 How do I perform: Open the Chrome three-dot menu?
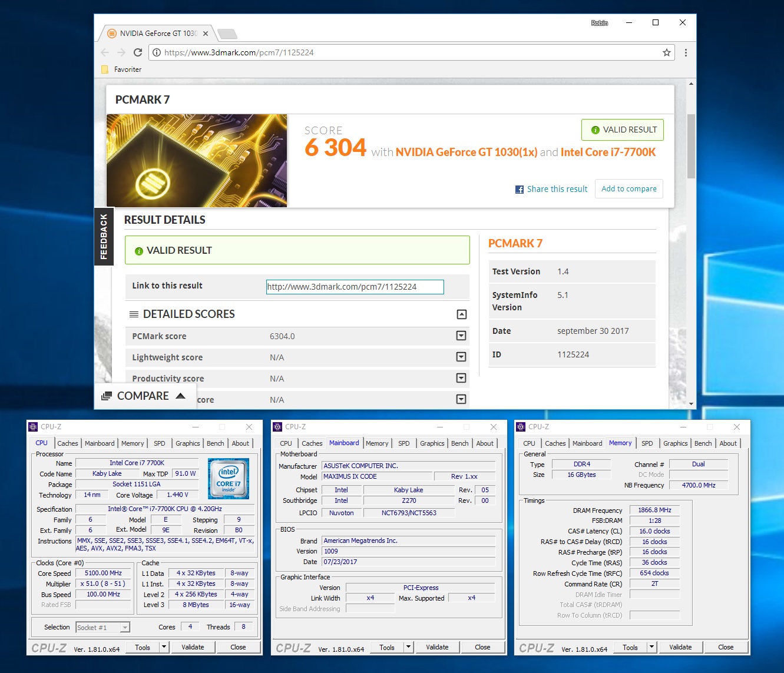686,52
